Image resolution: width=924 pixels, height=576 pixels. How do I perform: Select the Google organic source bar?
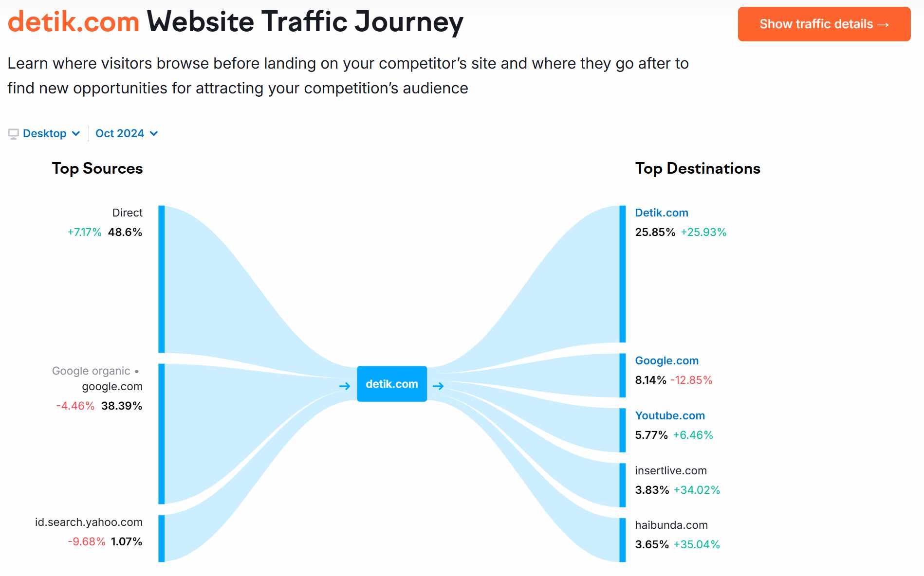[162, 434]
